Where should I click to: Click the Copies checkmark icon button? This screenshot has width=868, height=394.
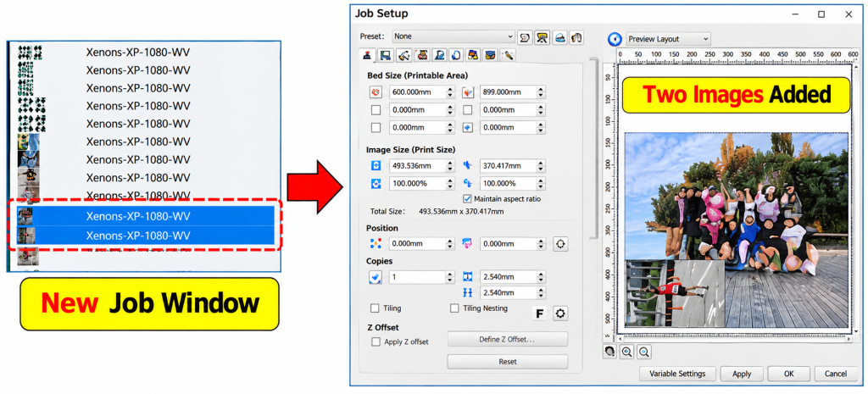tap(376, 277)
